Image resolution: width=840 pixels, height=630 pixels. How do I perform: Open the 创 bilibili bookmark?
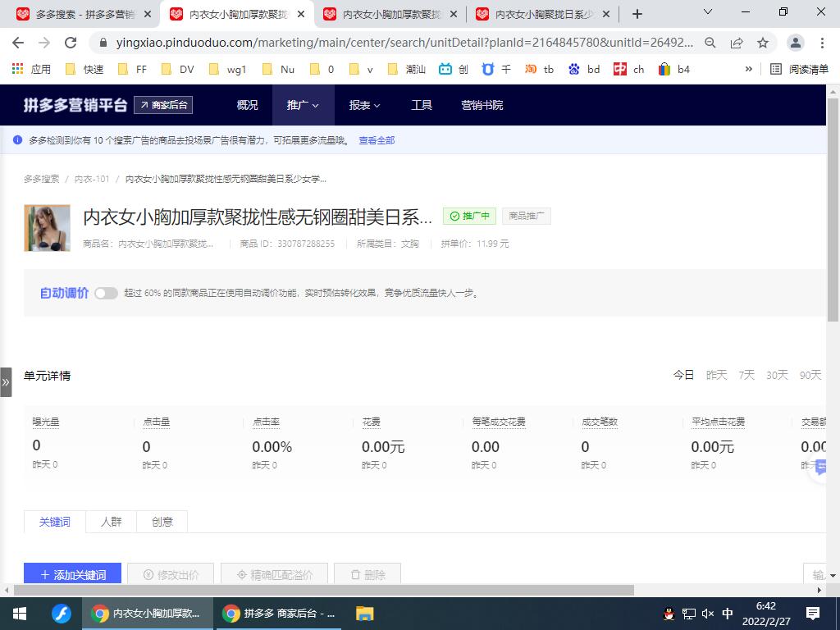pos(453,69)
